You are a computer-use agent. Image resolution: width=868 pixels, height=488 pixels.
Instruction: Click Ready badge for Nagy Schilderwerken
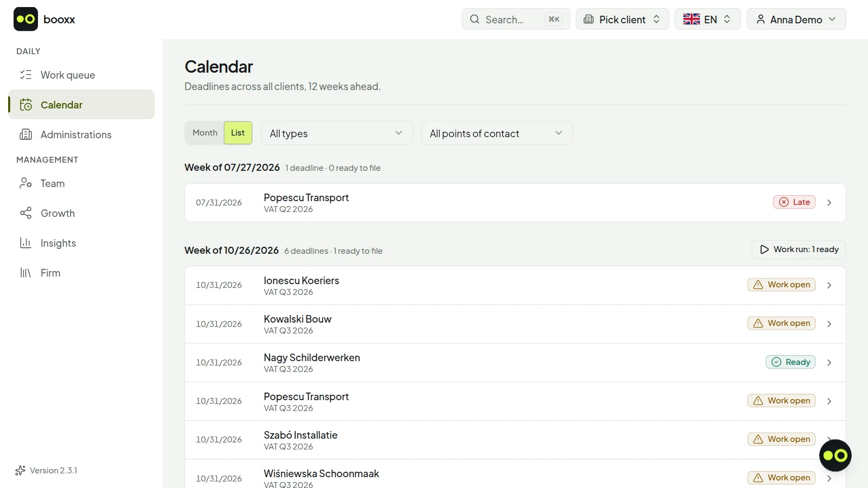coord(790,362)
